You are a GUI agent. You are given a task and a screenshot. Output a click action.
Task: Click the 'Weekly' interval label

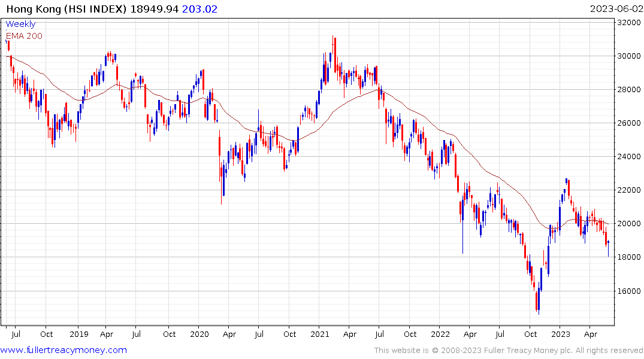[x=20, y=24]
